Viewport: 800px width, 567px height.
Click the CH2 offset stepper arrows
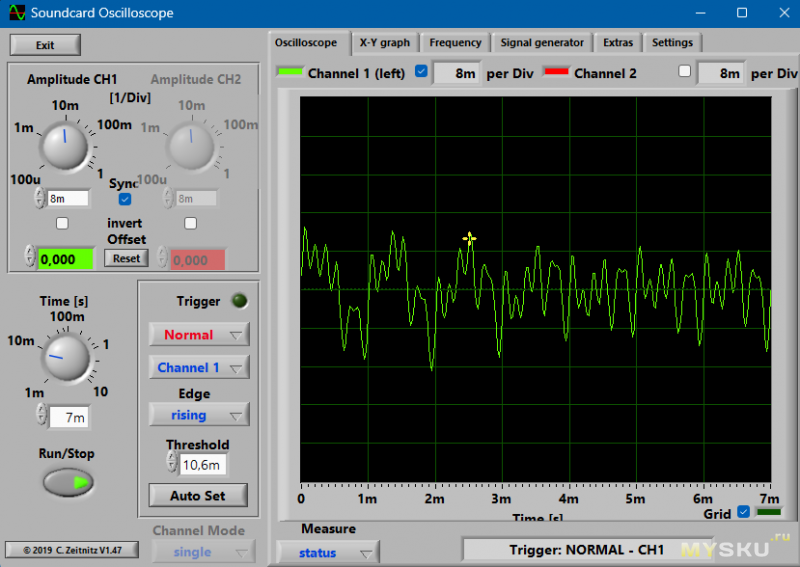coord(162,257)
